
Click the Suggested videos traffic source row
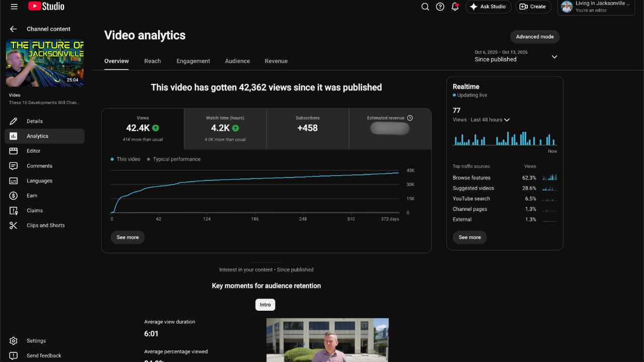[505, 188]
